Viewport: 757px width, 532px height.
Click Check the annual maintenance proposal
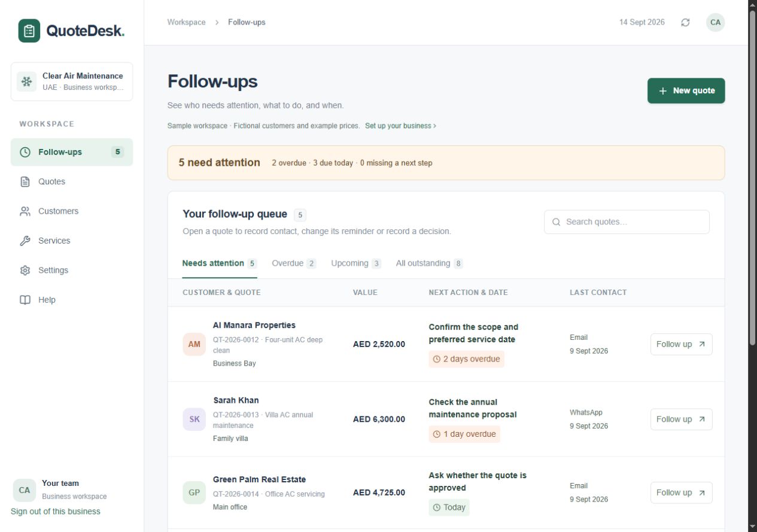472,409
